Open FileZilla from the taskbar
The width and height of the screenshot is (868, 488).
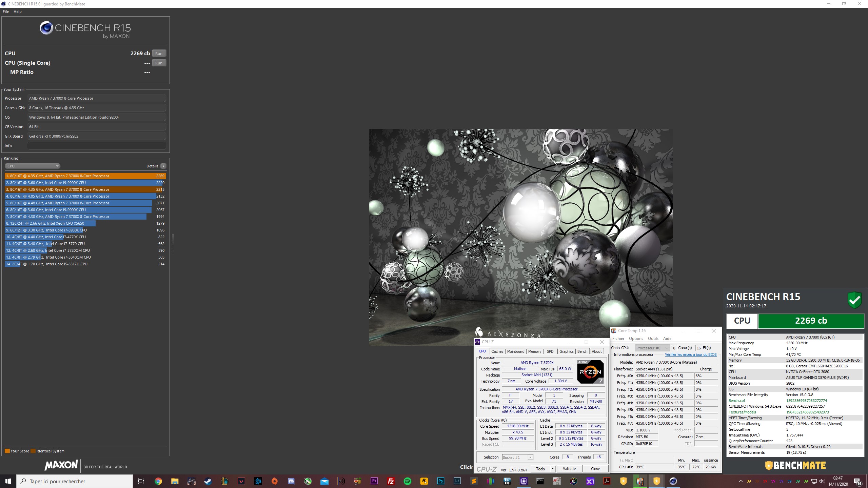391,481
